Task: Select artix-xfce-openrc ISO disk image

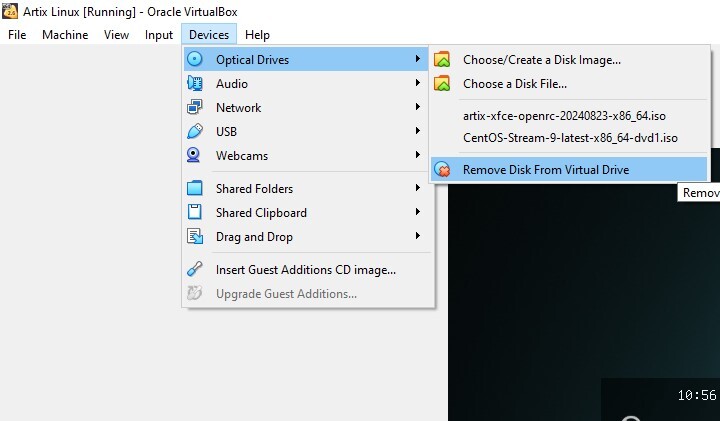Action: tap(564, 116)
